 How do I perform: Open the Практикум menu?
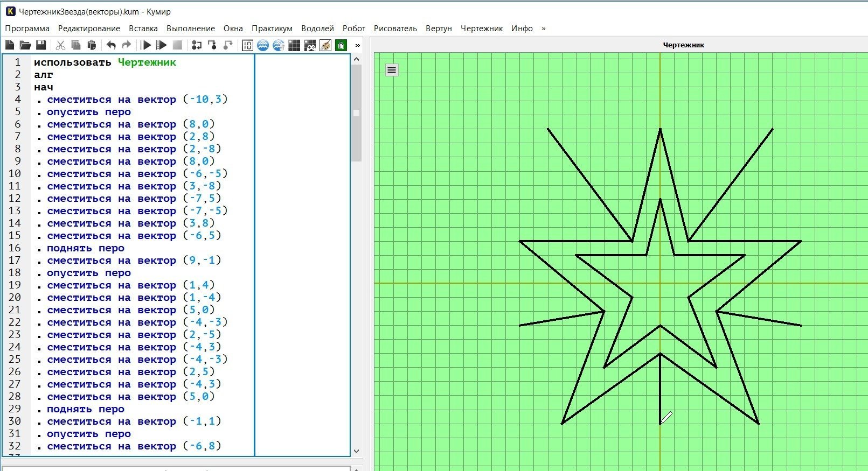click(x=272, y=29)
